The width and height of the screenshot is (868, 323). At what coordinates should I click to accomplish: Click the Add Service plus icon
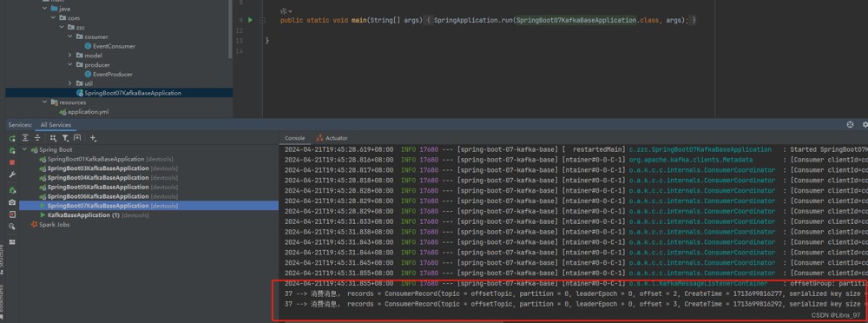coord(93,138)
